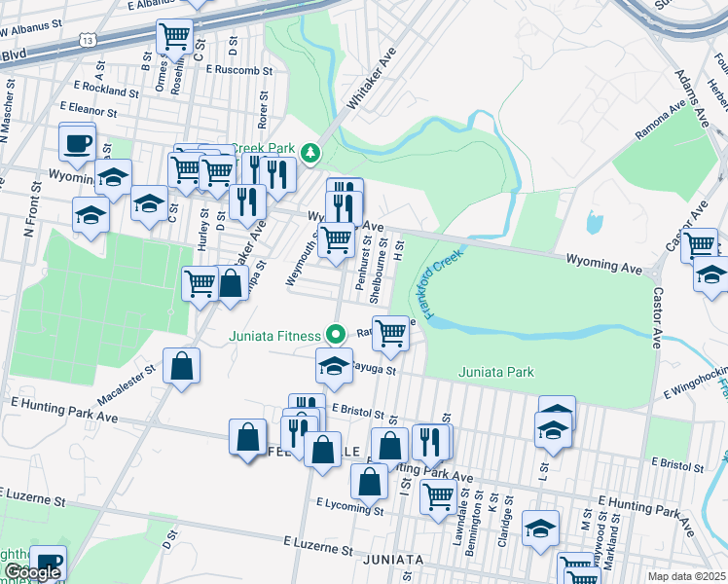Click the Shelbourne St label
Screen dimensions: 728x584
tap(379, 272)
